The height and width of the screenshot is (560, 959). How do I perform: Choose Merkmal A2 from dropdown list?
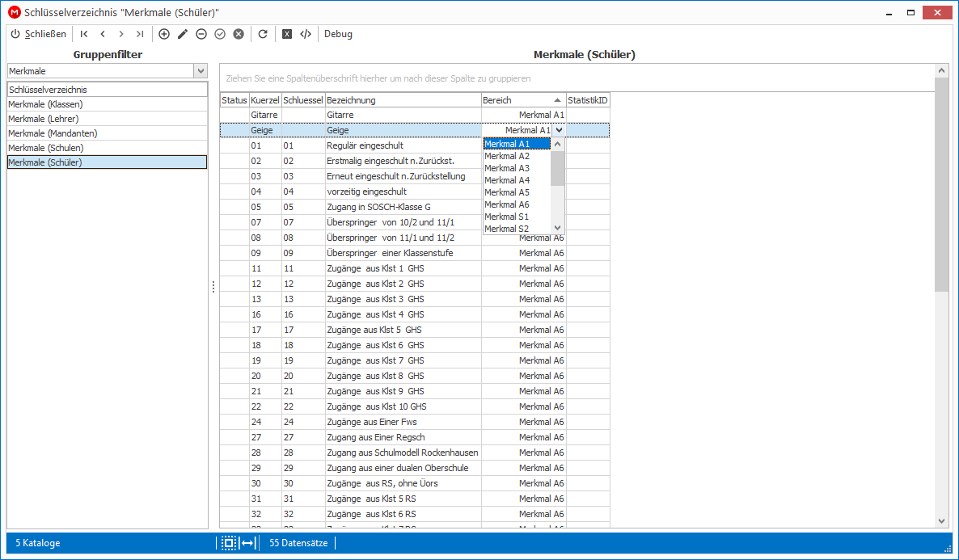[x=517, y=156]
